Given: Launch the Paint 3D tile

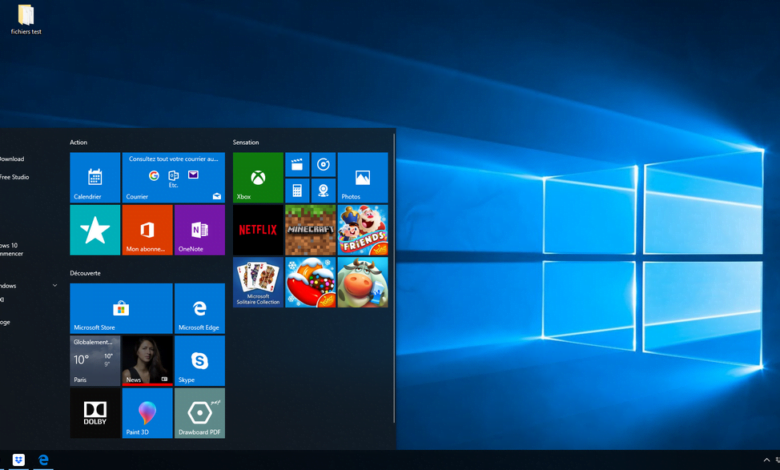Looking at the screenshot, I should 147,413.
